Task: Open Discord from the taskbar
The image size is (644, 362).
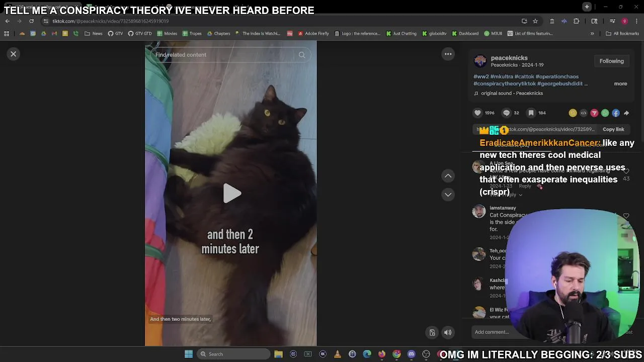Action: pos(412,354)
